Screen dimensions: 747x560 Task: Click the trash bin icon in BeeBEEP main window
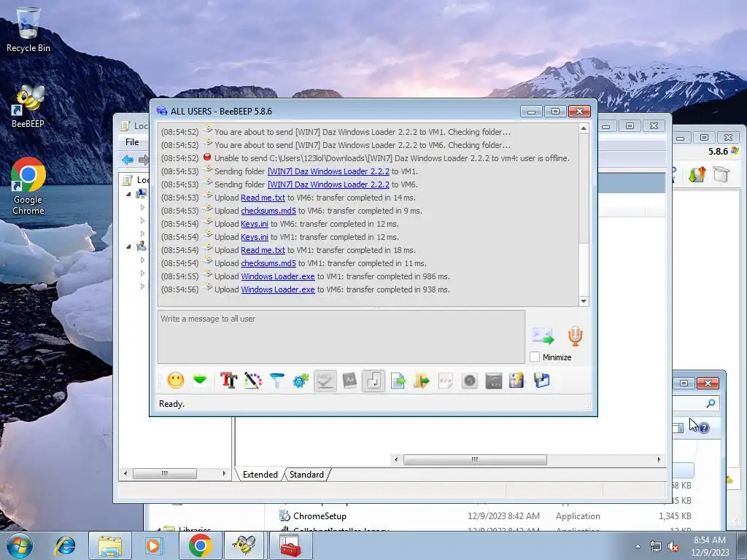(x=721, y=174)
